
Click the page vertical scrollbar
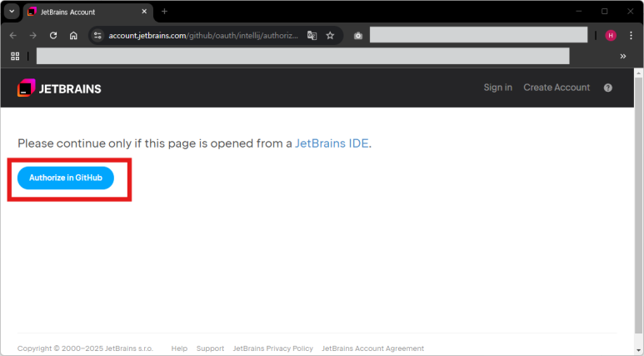638,206
